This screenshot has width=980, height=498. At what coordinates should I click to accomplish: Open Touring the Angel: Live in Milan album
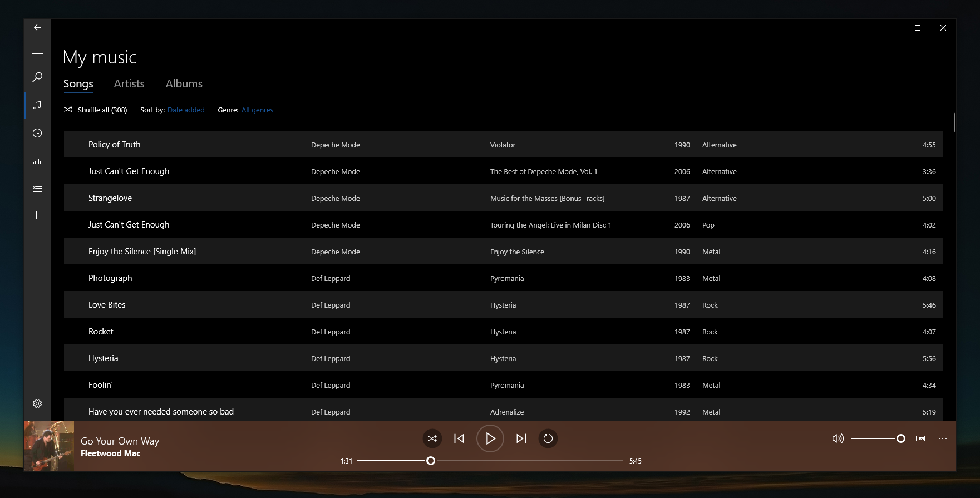pyautogui.click(x=550, y=225)
